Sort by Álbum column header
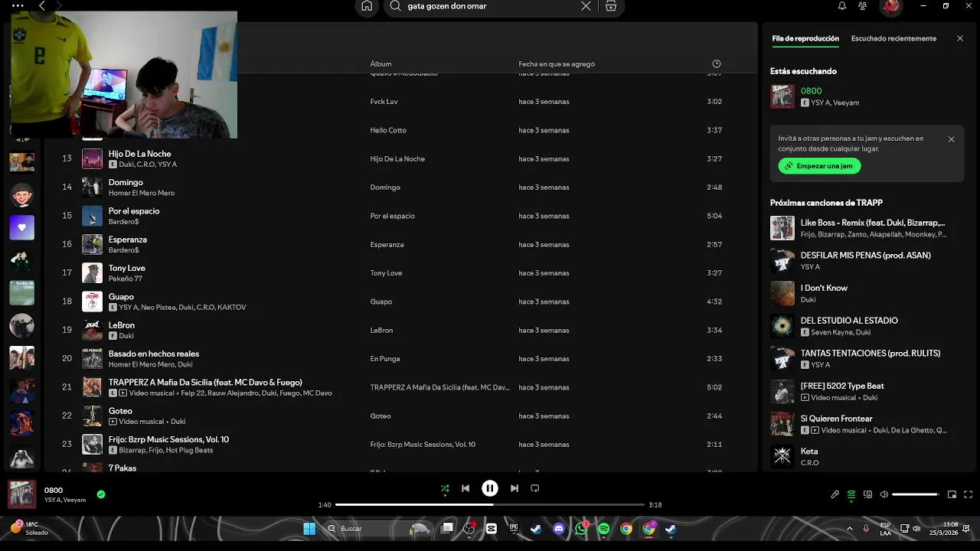Image resolution: width=980 pixels, height=551 pixels. (x=381, y=64)
